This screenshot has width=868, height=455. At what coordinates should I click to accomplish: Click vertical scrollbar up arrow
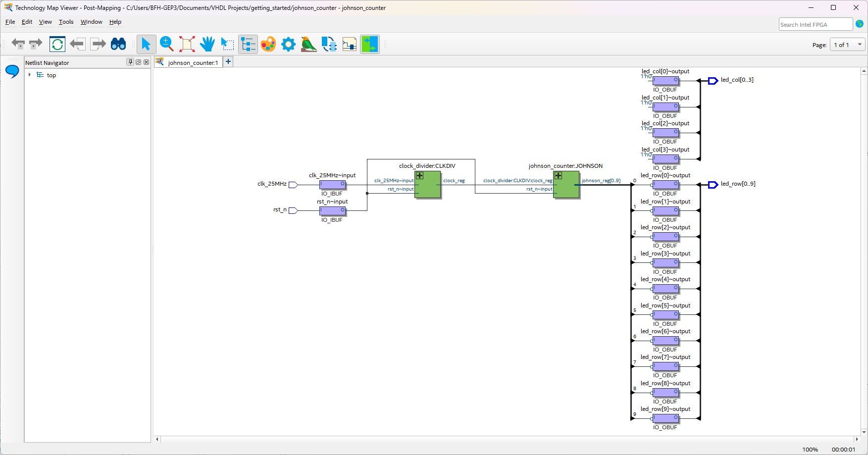pyautogui.click(x=864, y=71)
